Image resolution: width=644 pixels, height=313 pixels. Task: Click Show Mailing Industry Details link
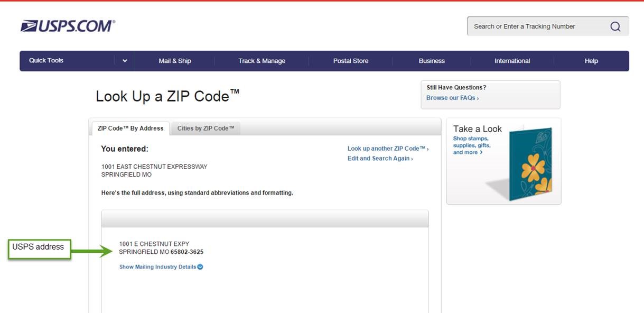click(157, 267)
